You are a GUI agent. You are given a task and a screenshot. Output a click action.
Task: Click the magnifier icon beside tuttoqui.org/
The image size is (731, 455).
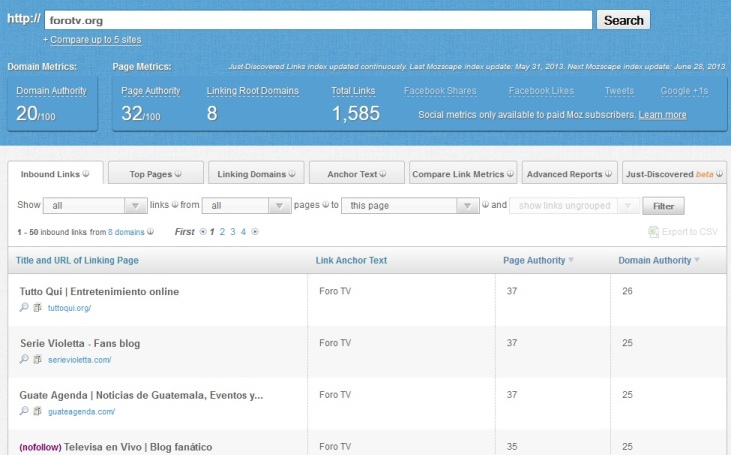pyautogui.click(x=24, y=307)
